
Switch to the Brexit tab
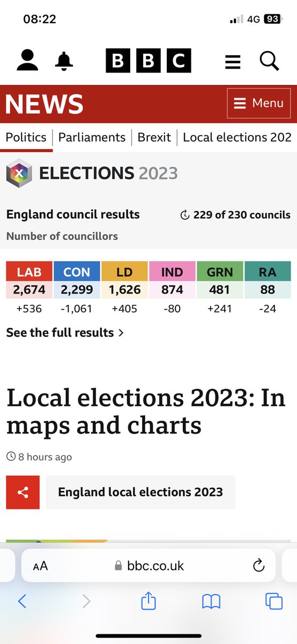(x=154, y=137)
